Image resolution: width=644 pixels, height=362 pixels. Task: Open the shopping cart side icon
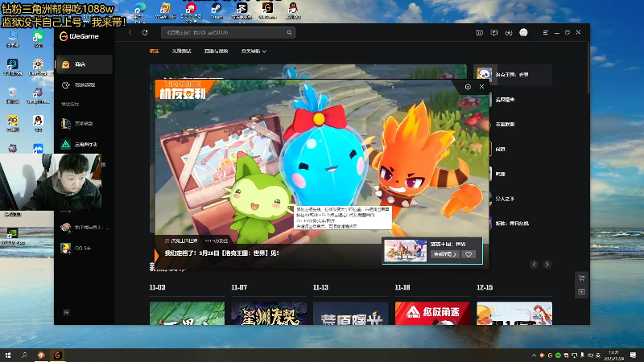[x=581, y=278]
